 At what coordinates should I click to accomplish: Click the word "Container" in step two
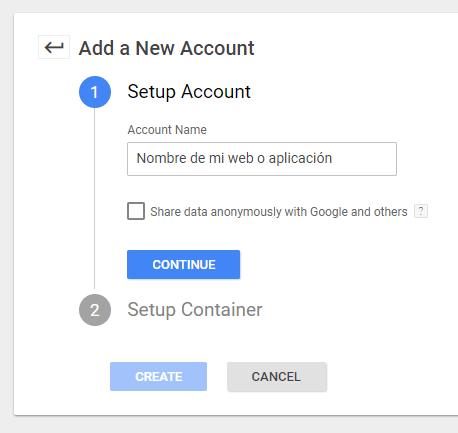point(222,310)
